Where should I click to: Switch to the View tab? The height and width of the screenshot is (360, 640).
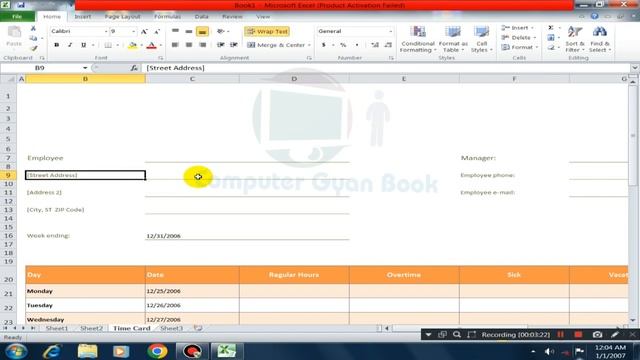[263, 17]
